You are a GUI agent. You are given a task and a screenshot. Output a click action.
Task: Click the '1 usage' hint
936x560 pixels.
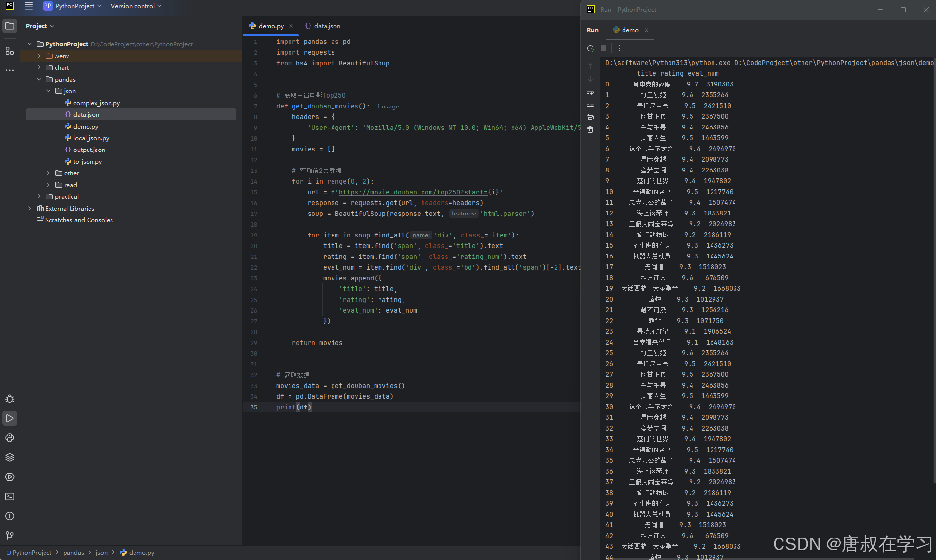(x=387, y=107)
